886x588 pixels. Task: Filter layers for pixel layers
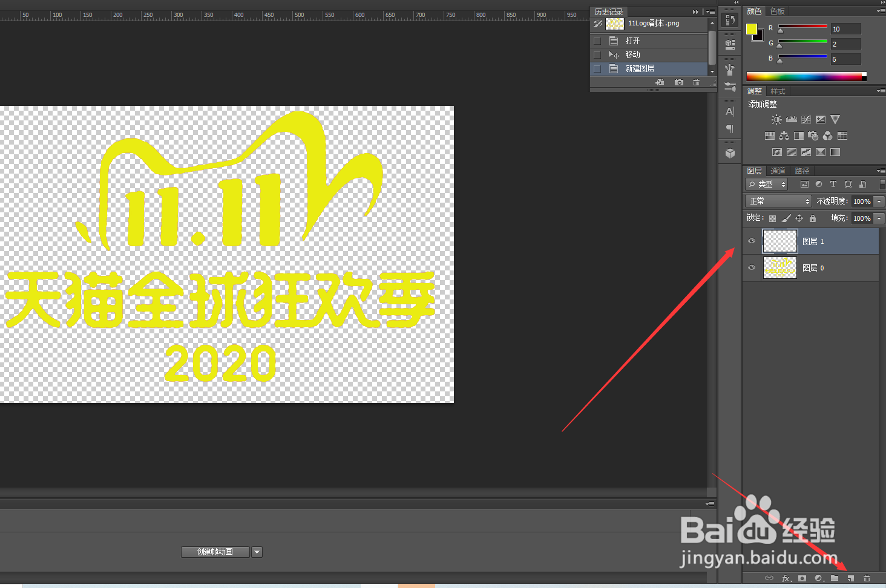804,185
